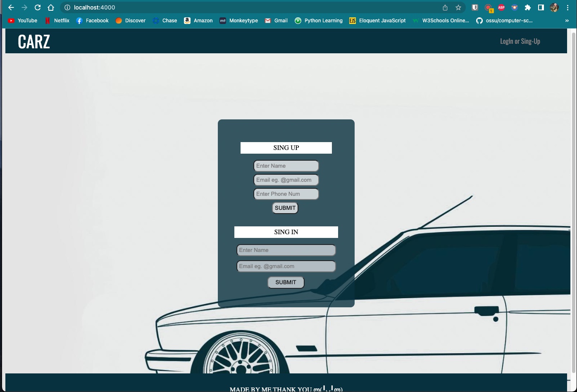
Task: Bookmark this tab with the star icon
Action: point(458,7)
